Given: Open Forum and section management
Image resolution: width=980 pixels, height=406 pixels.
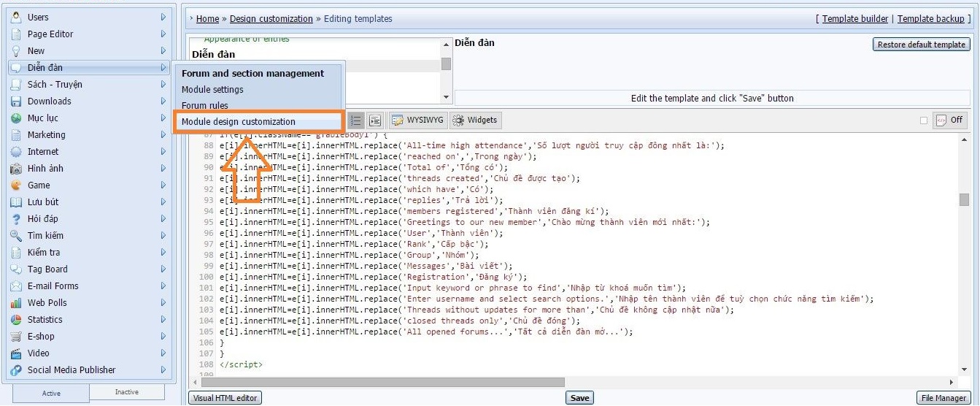Looking at the screenshot, I should [x=252, y=73].
